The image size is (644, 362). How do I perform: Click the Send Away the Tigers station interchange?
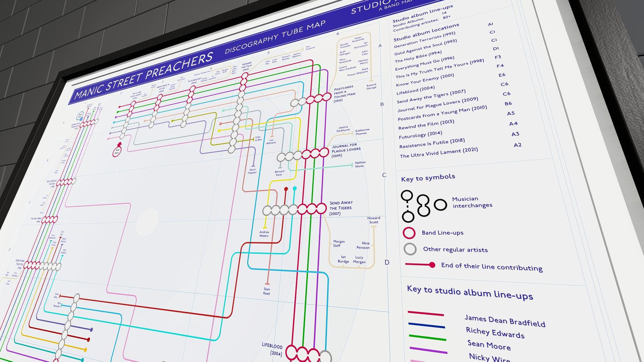click(x=294, y=209)
